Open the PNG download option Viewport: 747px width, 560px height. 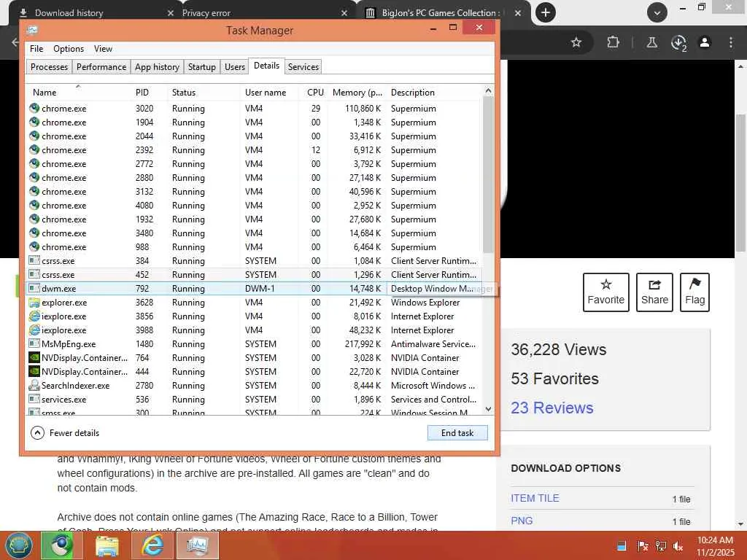[522, 521]
